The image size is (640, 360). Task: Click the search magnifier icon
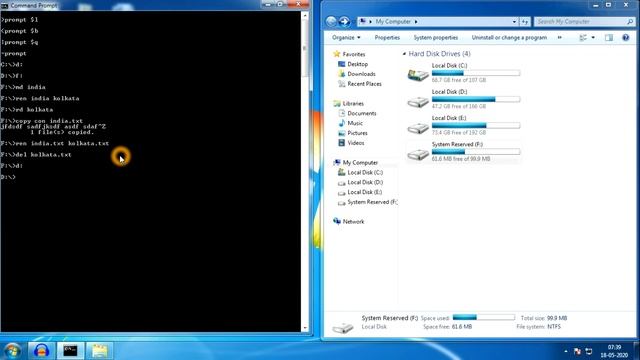point(630,22)
